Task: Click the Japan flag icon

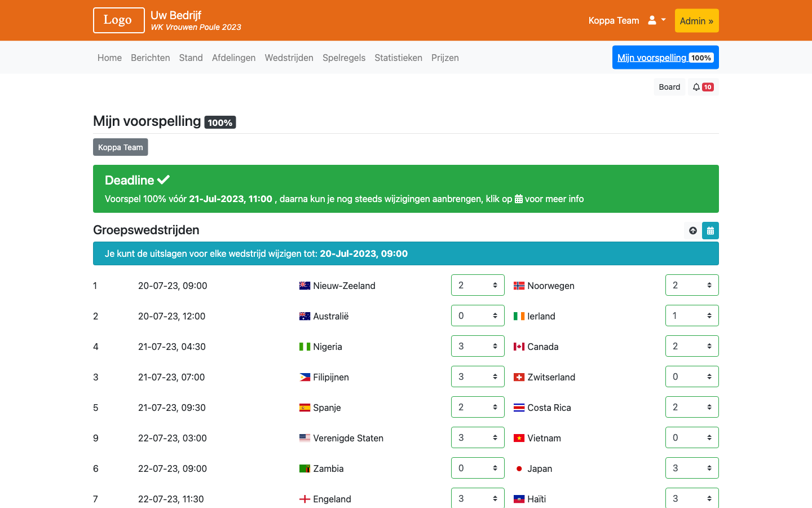Action: (519, 468)
